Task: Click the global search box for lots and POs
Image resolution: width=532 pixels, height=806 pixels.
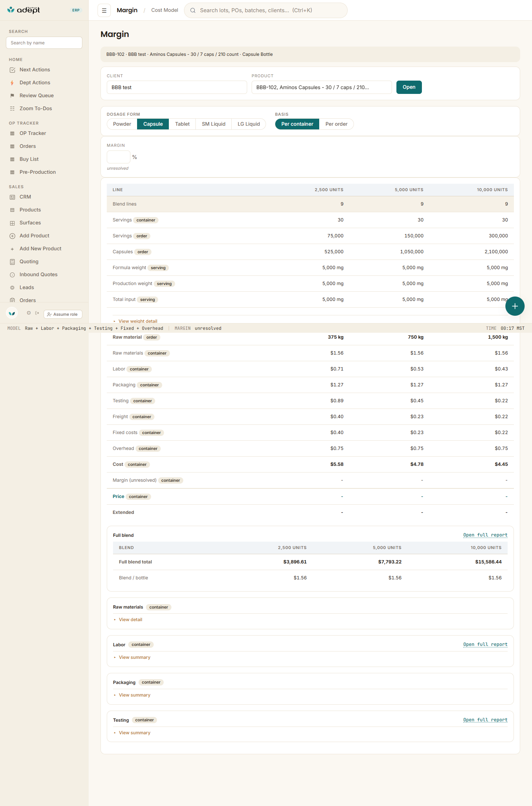Action: (x=266, y=10)
